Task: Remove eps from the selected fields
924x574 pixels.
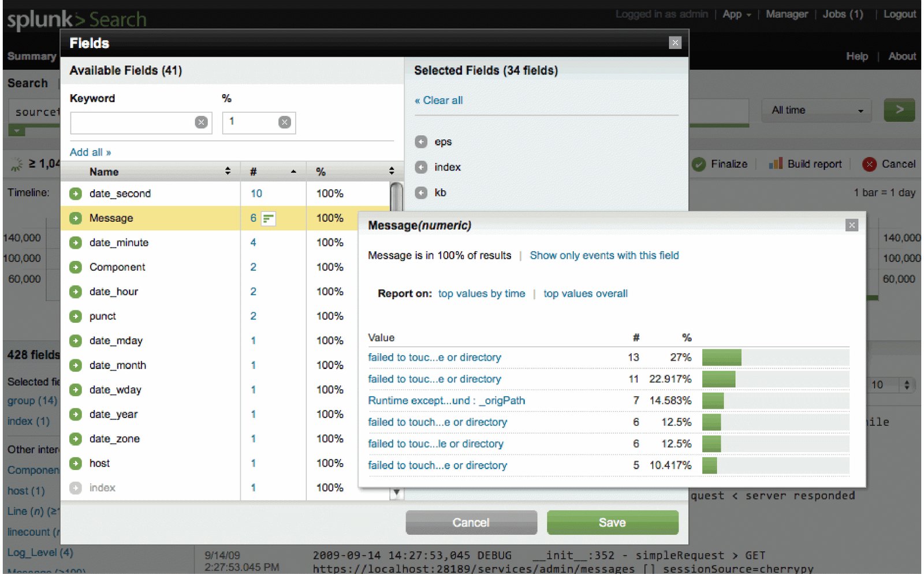Action: click(422, 141)
